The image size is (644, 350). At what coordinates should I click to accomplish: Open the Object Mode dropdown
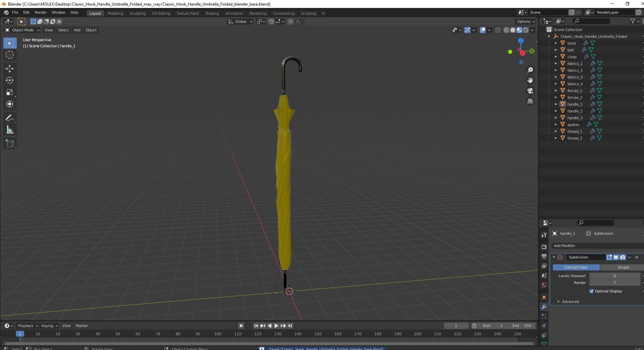(22, 30)
